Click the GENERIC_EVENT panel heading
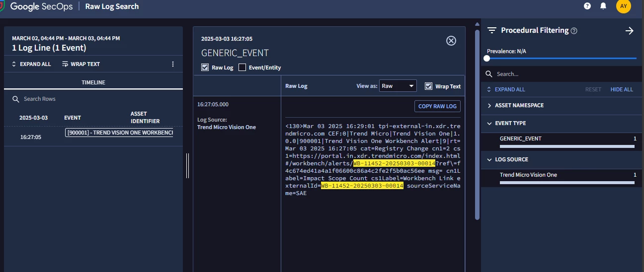The width and height of the screenshot is (644, 272). (x=235, y=53)
